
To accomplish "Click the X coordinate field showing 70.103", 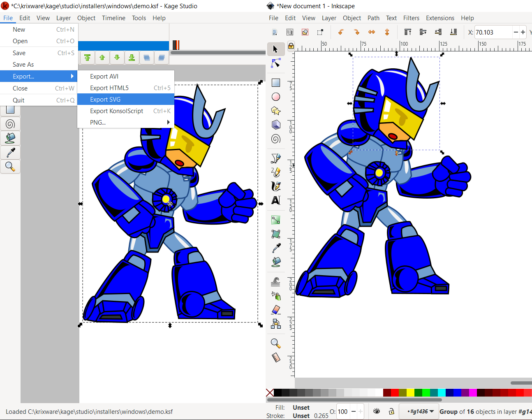I will (x=493, y=32).
